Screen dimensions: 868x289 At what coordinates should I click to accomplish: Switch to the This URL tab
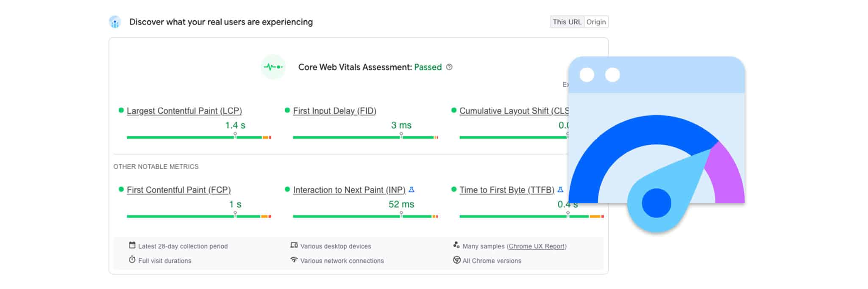tap(567, 22)
